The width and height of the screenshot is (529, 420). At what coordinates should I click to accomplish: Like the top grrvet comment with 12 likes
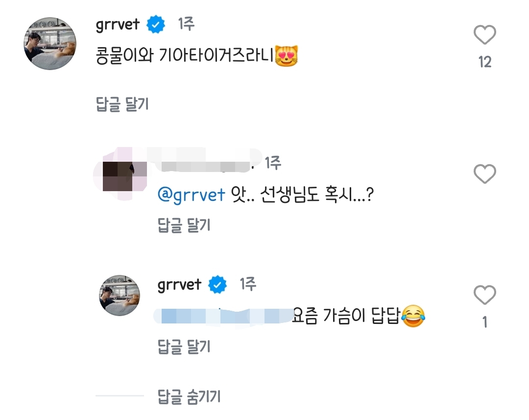coord(484,36)
